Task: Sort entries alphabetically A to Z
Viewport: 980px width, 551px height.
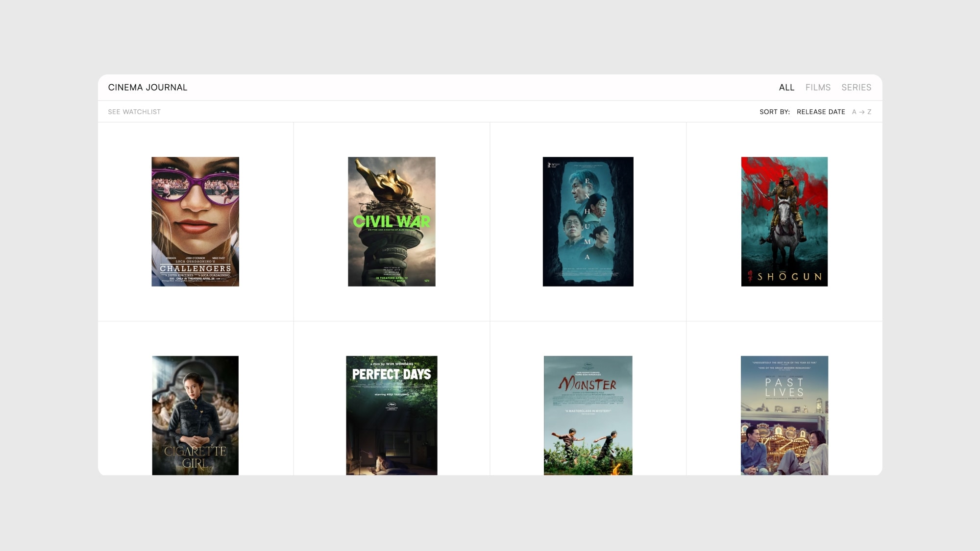Action: (x=861, y=112)
